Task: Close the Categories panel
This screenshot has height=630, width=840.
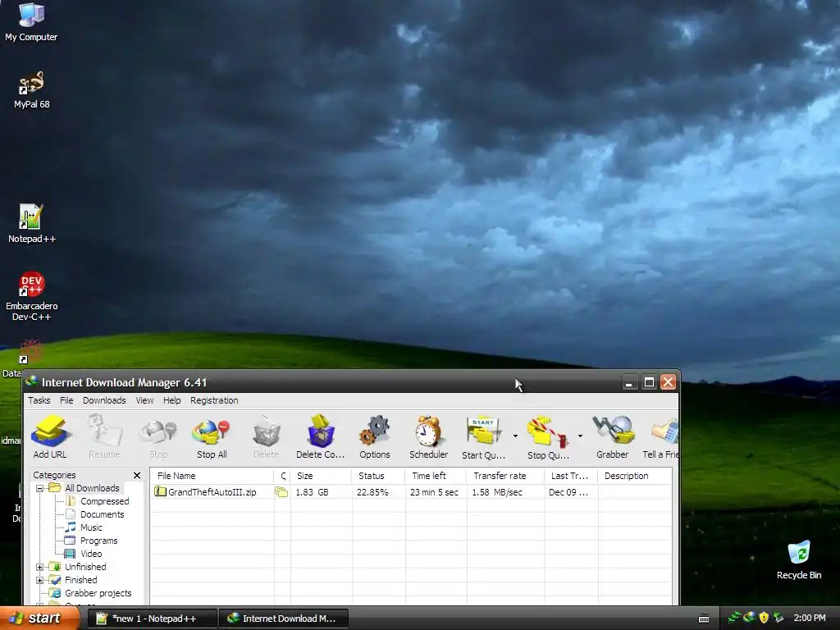Action: coord(137,475)
